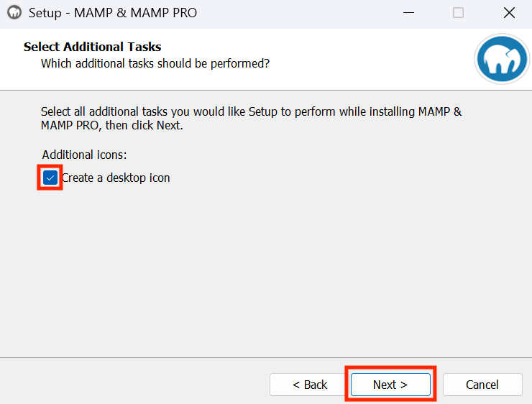Viewport: 532px width, 404px height.
Task: Click the 'Create a desktop icon' label text
Action: click(x=116, y=178)
